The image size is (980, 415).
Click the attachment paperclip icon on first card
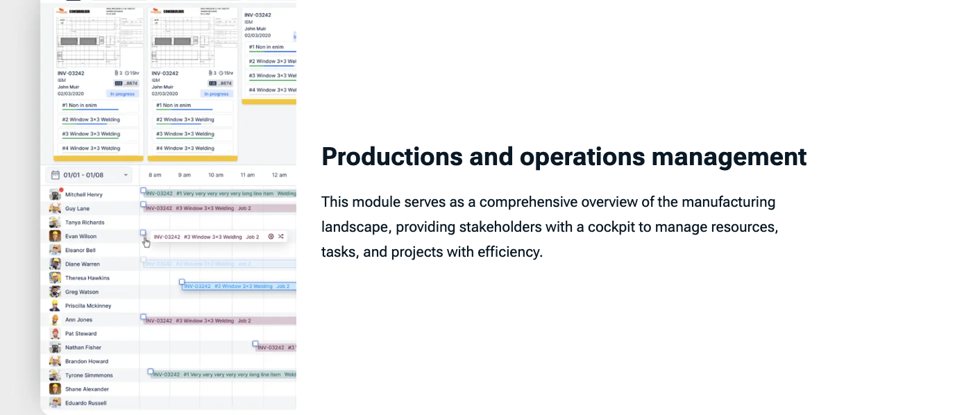[x=116, y=74]
